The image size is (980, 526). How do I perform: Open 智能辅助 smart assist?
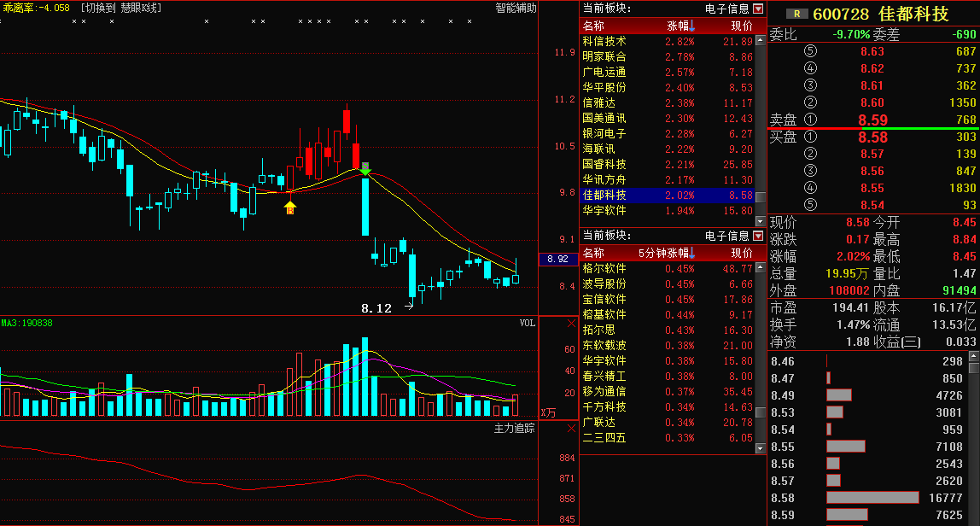click(x=516, y=8)
